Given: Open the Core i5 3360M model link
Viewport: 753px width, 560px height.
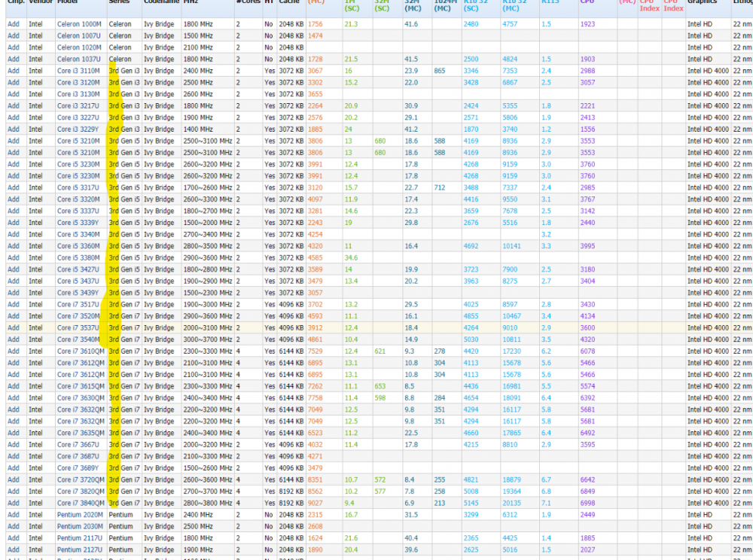Looking at the screenshot, I should click(79, 246).
